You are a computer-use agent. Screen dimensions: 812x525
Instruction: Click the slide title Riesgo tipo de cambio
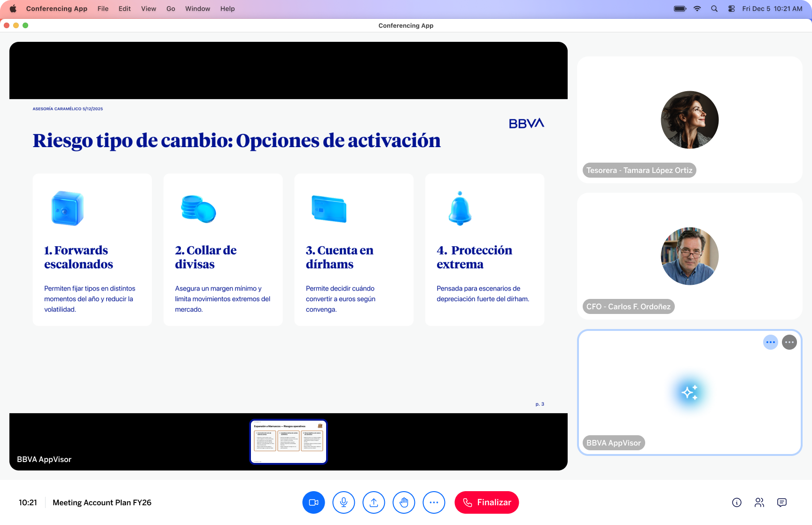click(237, 141)
